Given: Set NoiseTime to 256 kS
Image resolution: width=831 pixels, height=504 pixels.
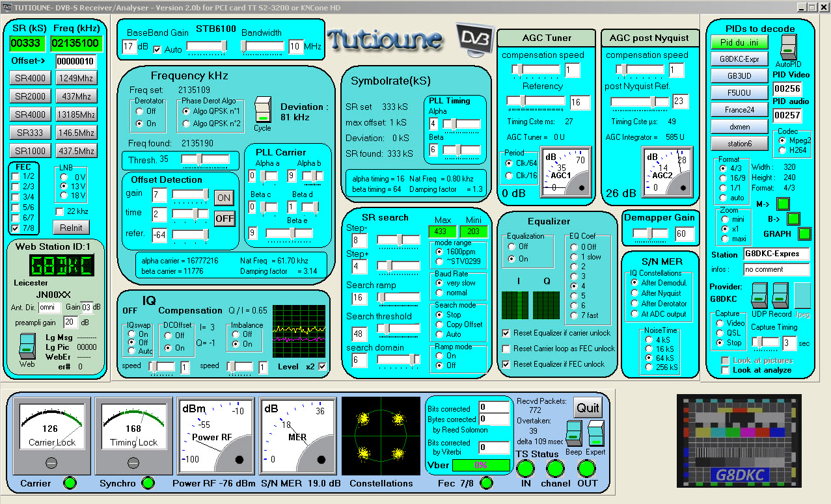Looking at the screenshot, I should click(649, 367).
